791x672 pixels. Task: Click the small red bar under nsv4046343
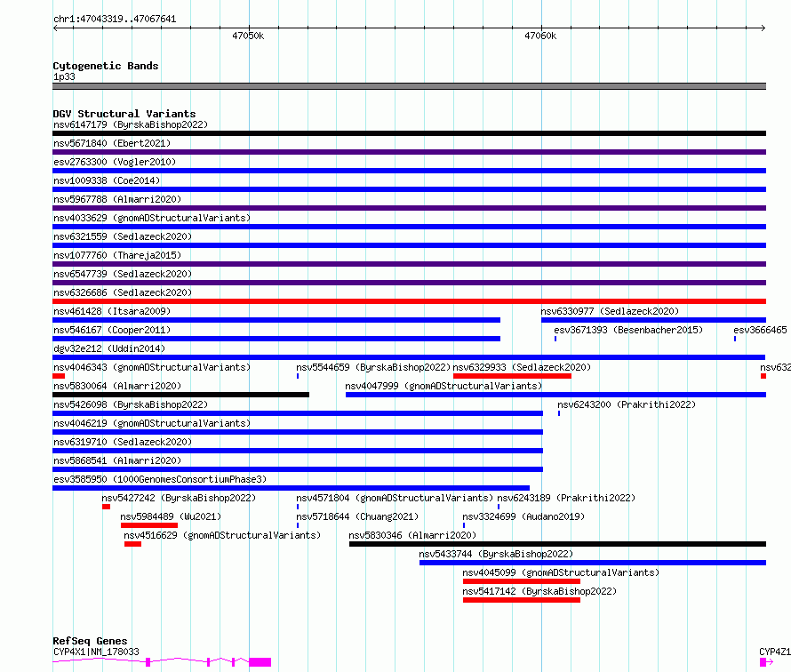pyautogui.click(x=59, y=376)
